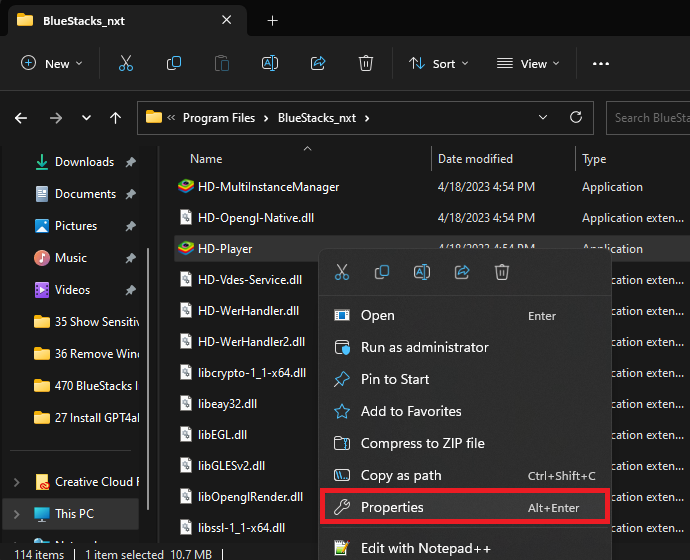
Task: Select the Downloads folder in sidebar
Action: click(84, 162)
